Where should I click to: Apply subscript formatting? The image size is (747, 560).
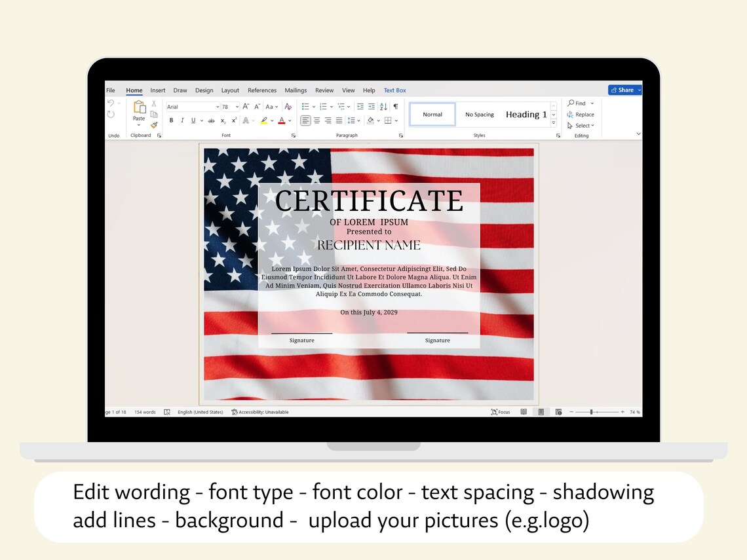pyautogui.click(x=223, y=121)
